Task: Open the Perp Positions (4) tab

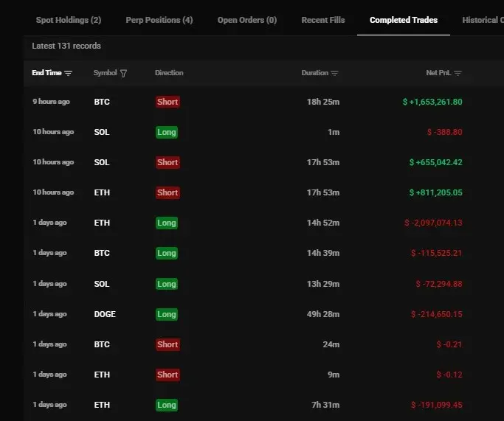Action: click(159, 20)
